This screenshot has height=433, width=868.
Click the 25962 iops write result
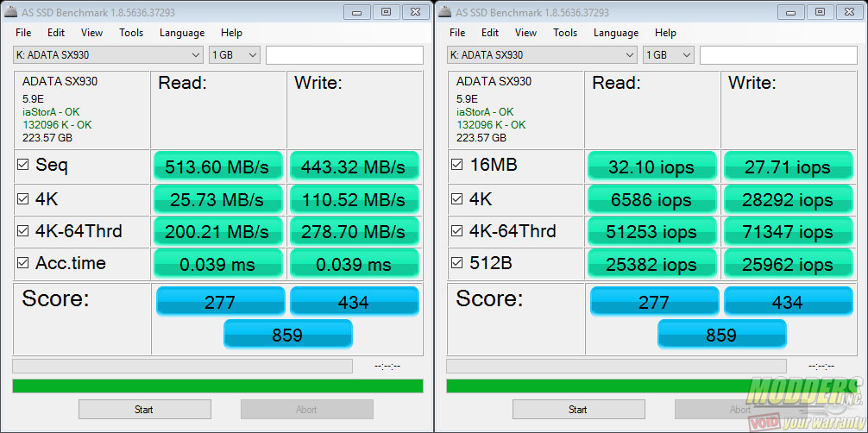(789, 264)
